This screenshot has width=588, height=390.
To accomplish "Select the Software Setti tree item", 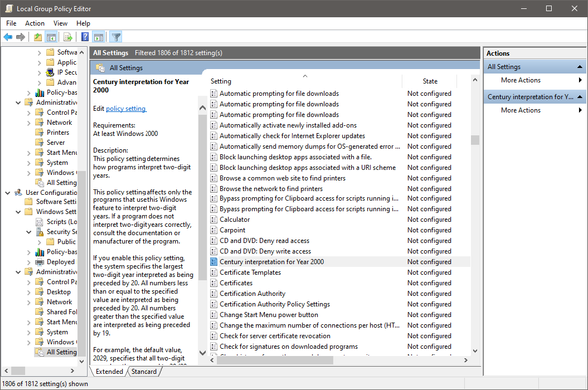I will tap(56, 201).
